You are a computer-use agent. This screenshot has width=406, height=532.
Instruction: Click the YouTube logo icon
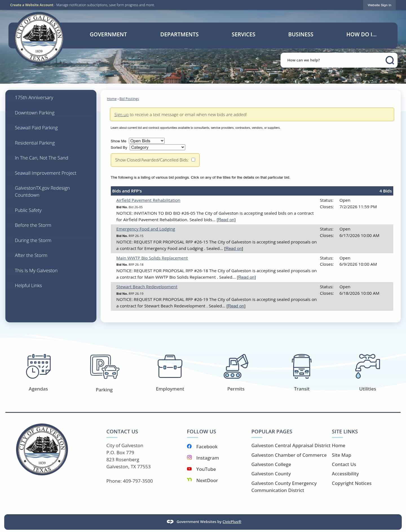click(x=189, y=469)
